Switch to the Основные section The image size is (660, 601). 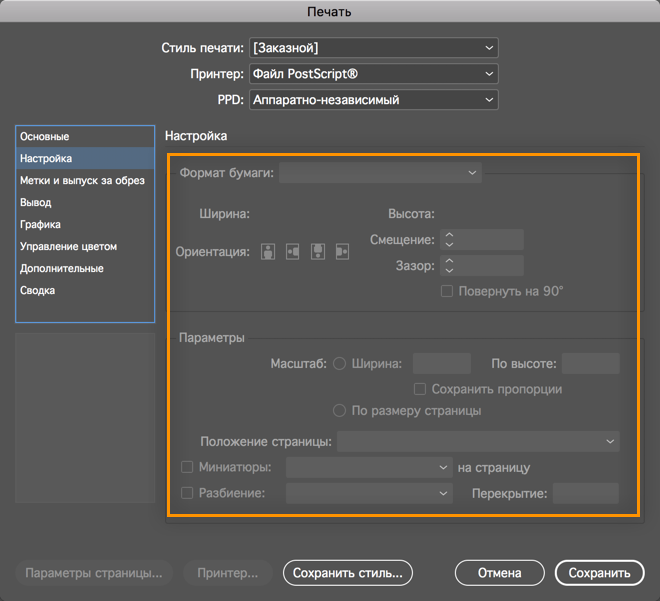45,136
